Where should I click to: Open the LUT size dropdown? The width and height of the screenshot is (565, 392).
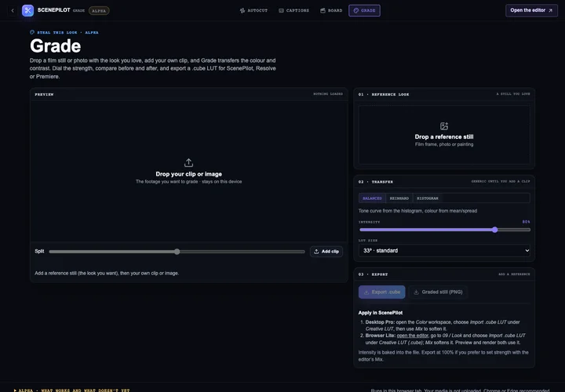(x=444, y=251)
